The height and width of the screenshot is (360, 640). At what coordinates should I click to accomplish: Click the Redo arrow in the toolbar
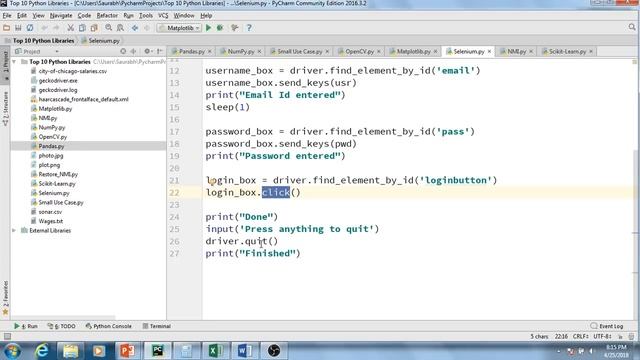tap(56, 28)
